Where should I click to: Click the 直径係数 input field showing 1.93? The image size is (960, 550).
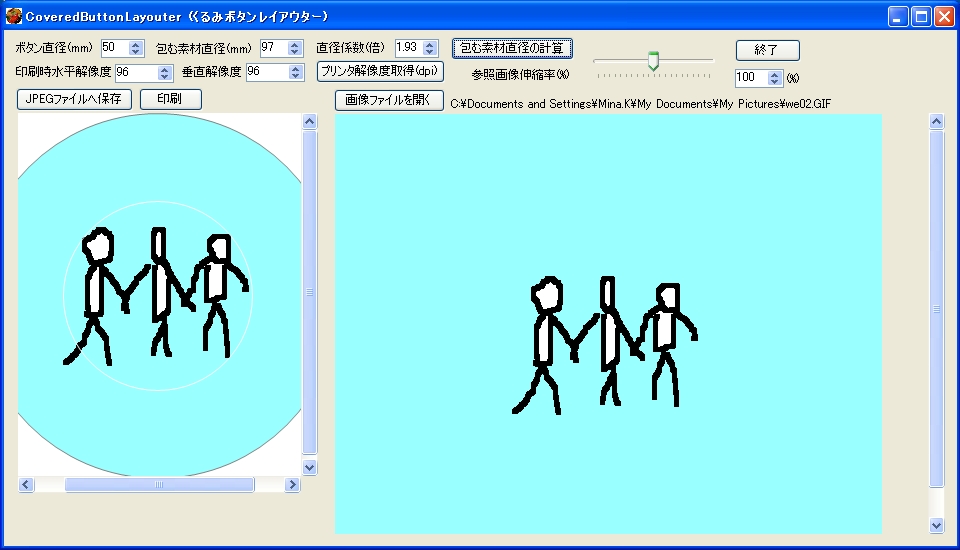pyautogui.click(x=409, y=48)
